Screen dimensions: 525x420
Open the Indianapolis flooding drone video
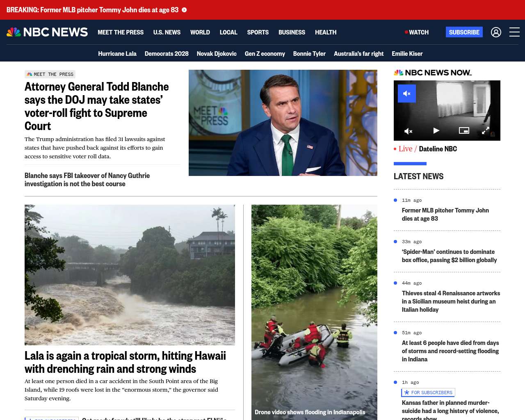(x=314, y=312)
